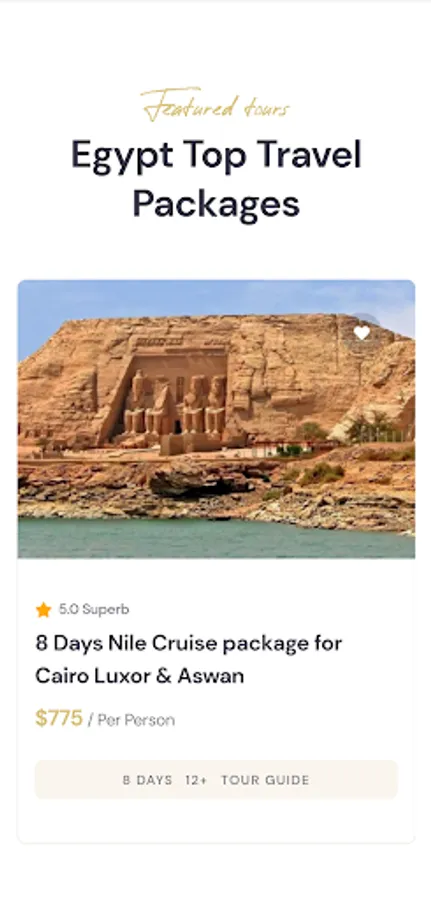This screenshot has height=900, width=431.
Task: Tap the lake water in the tour photo
Action: coord(216,538)
